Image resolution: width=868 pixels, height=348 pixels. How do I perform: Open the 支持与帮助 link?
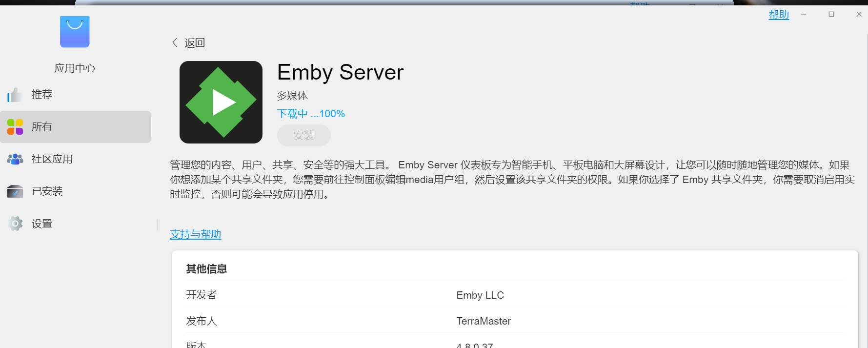(x=196, y=234)
